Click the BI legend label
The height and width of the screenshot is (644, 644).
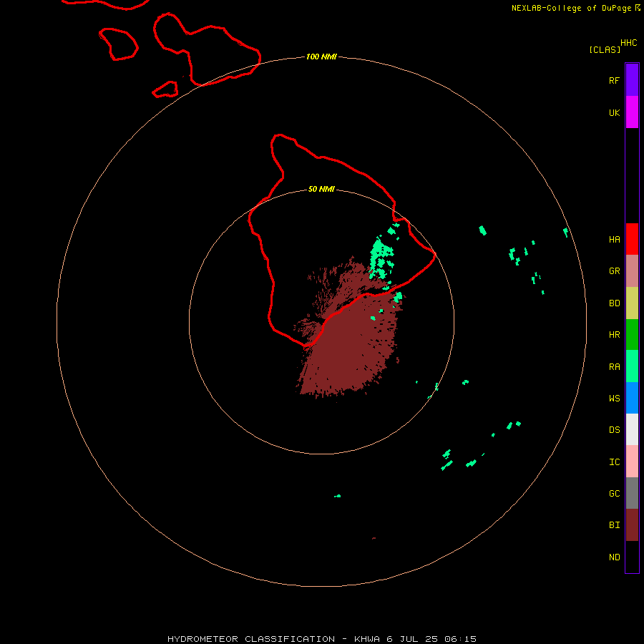click(614, 525)
